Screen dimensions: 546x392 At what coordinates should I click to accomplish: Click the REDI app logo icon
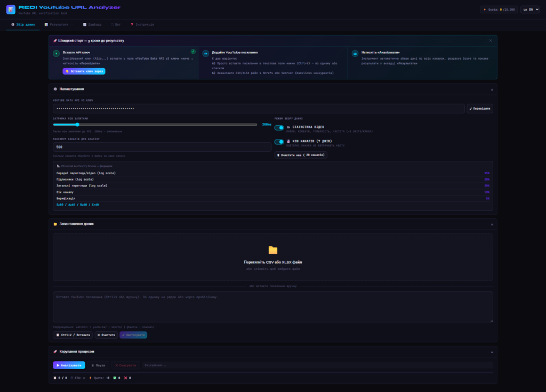(x=11, y=10)
